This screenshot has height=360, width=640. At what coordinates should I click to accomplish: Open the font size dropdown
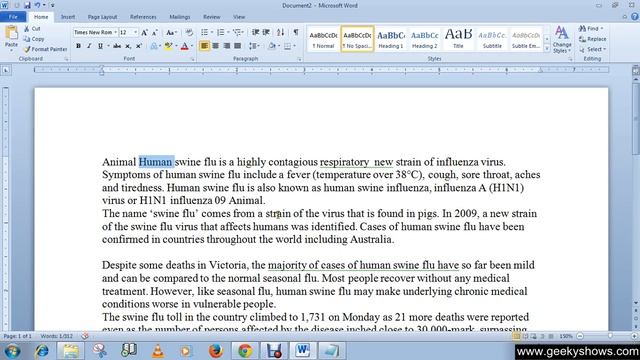point(136,32)
